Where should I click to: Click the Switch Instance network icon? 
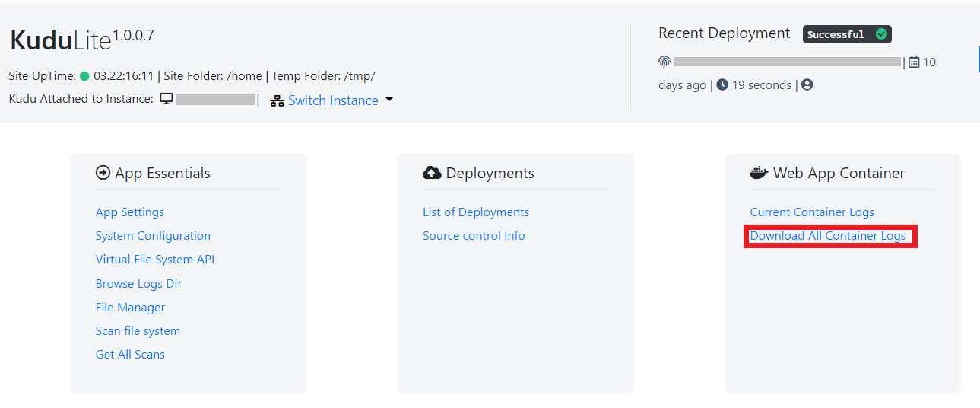tap(278, 100)
